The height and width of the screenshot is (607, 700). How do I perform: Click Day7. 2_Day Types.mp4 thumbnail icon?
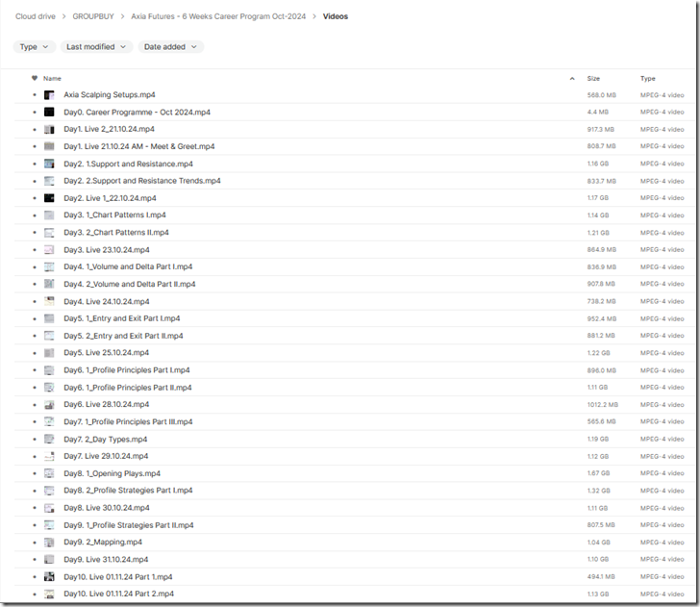click(49, 439)
